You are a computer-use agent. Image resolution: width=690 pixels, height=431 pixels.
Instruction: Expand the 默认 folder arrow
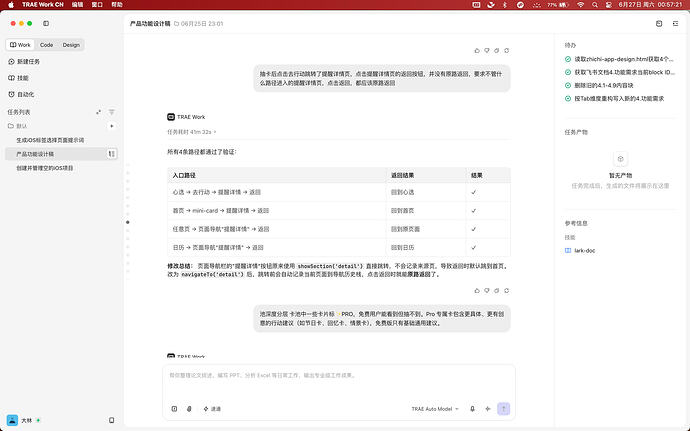click(x=112, y=126)
